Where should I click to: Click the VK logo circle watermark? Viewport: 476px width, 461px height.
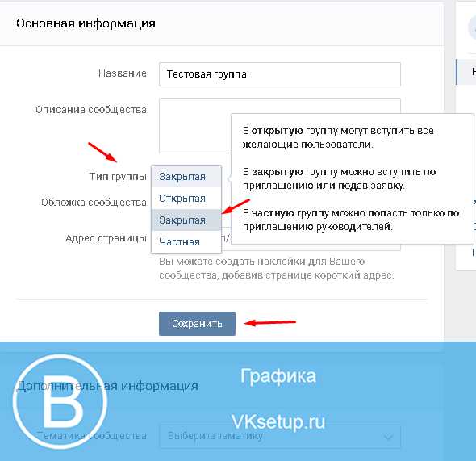60,401
